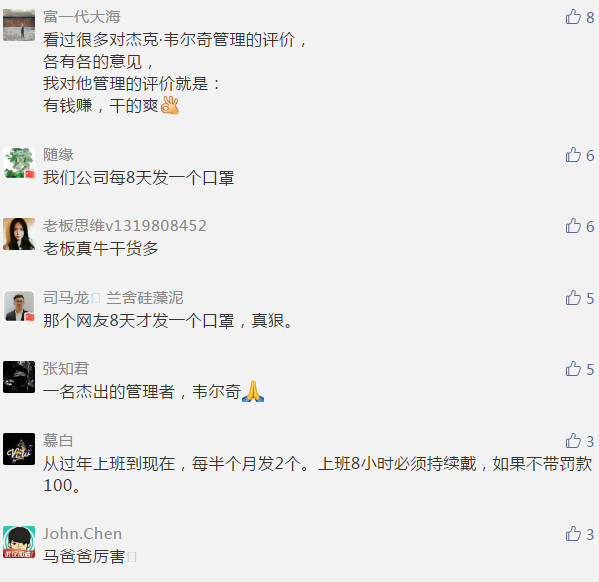Like 张知君's comment about 韦尔奇

(573, 369)
